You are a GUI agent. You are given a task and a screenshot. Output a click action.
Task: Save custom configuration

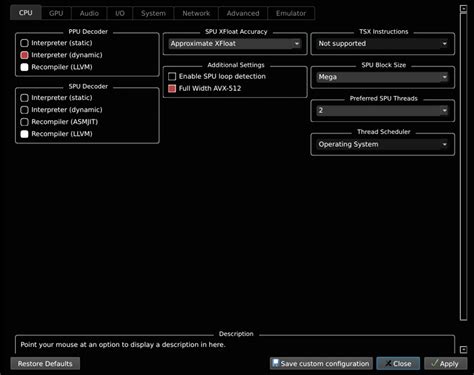point(321,364)
